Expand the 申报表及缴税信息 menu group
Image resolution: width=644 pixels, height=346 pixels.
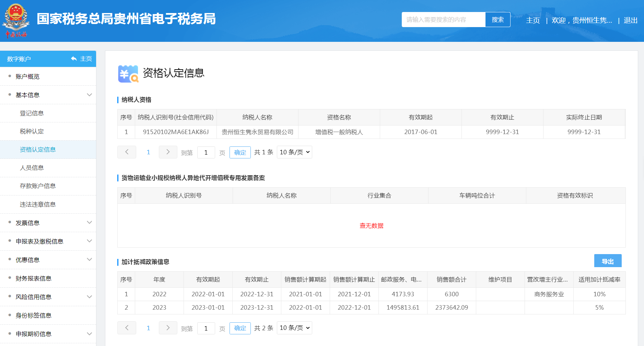click(x=89, y=241)
